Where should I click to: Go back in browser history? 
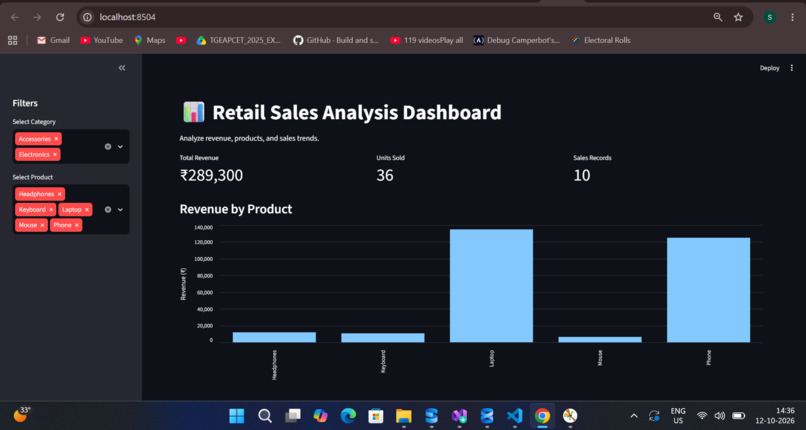point(14,17)
